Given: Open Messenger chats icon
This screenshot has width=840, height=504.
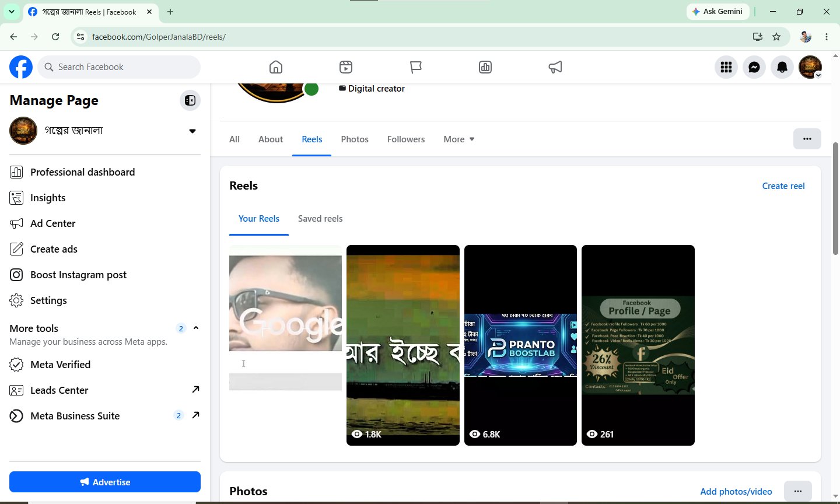Looking at the screenshot, I should tap(754, 67).
